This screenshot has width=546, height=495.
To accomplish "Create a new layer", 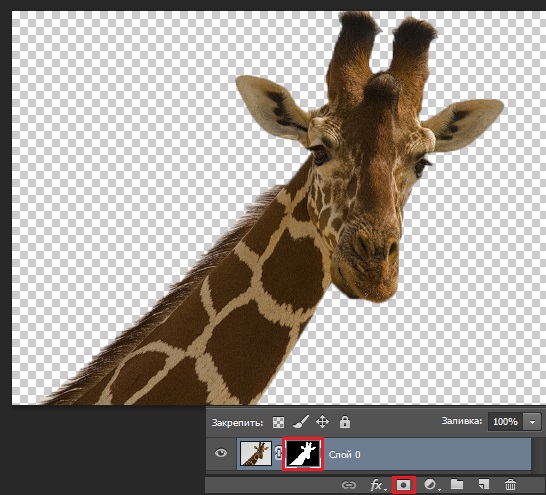I will (484, 484).
